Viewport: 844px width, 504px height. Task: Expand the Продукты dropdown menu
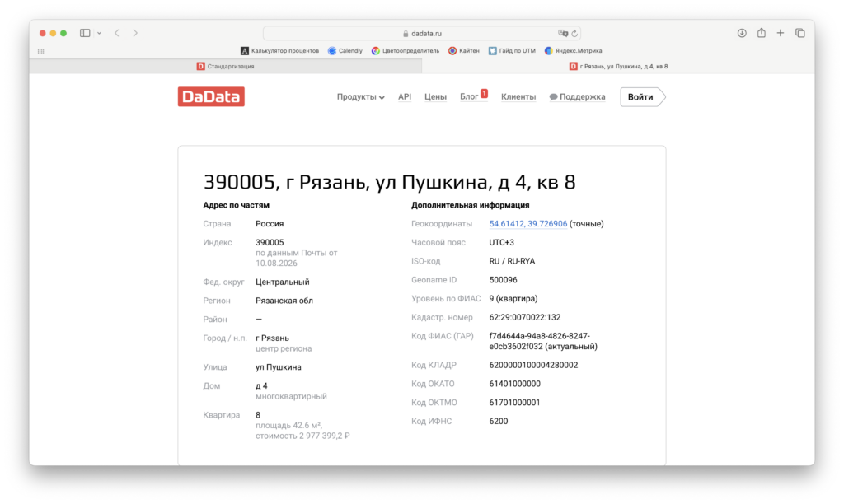click(x=361, y=97)
